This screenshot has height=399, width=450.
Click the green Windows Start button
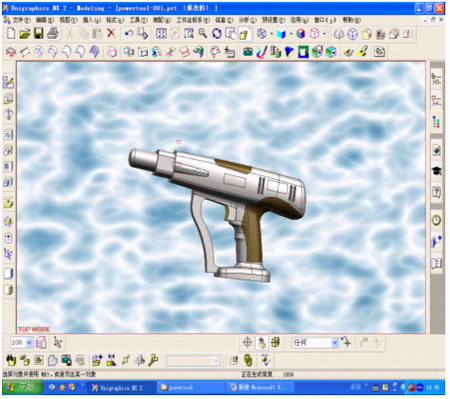22,387
